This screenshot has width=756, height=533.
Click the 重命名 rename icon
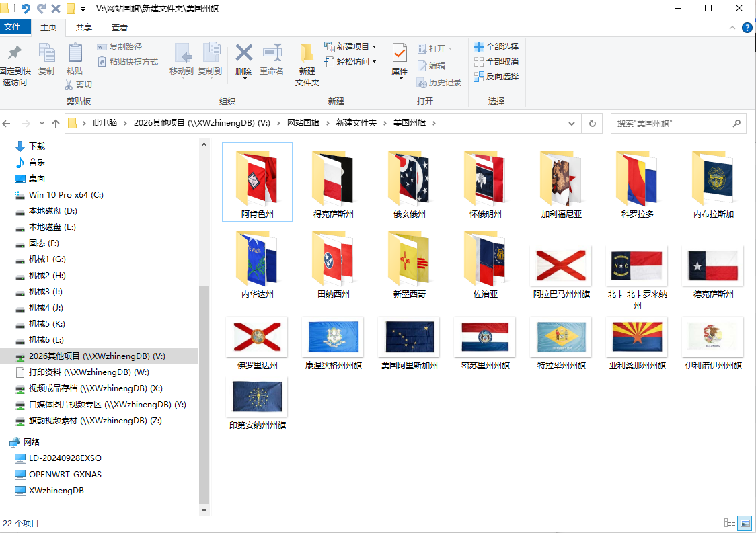(x=272, y=53)
